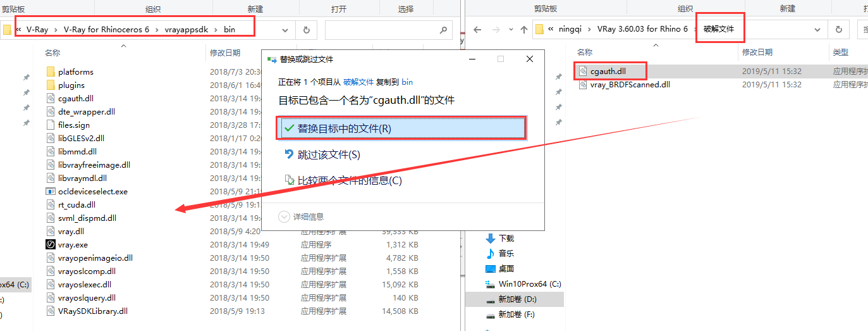
Task: Refresh the left bin folder window
Action: 307,30
